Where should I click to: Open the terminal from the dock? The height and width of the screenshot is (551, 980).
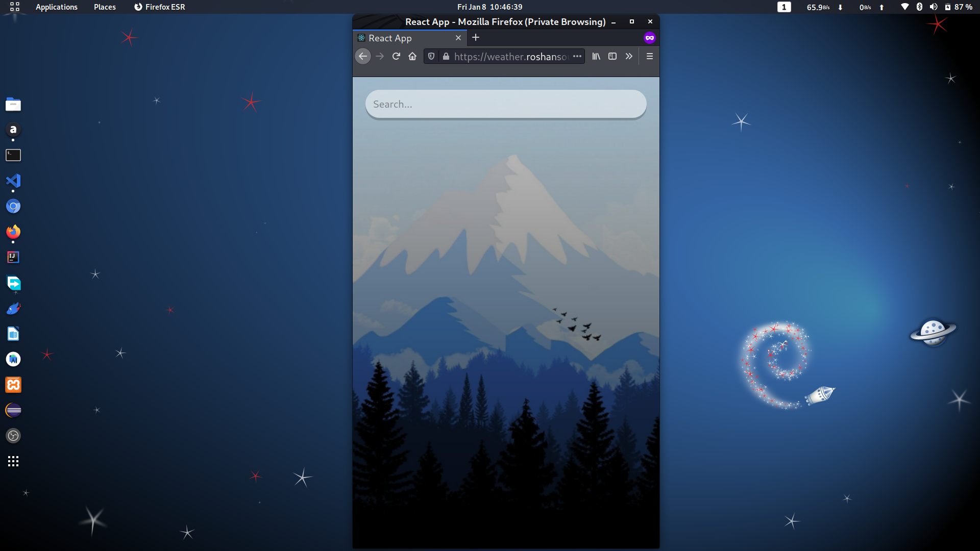[13, 155]
